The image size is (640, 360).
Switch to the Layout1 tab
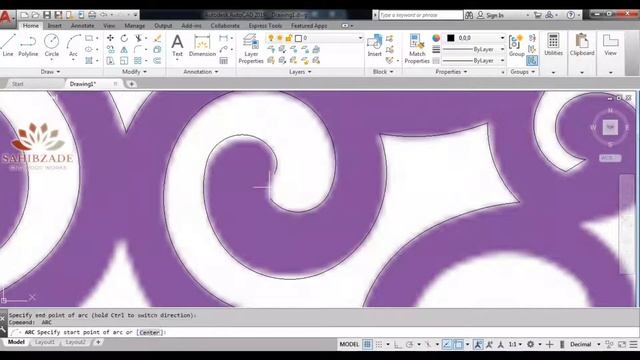[x=44, y=342]
